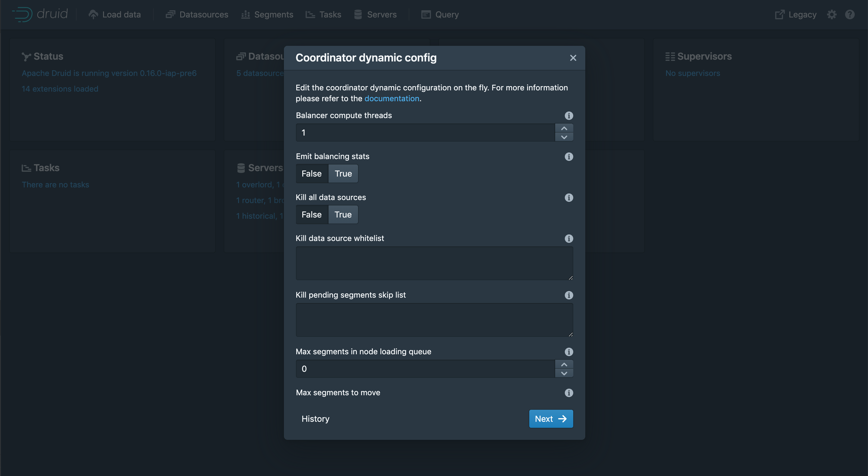Click the Load data cloud upload icon
This screenshot has width=868, height=476.
click(93, 14)
